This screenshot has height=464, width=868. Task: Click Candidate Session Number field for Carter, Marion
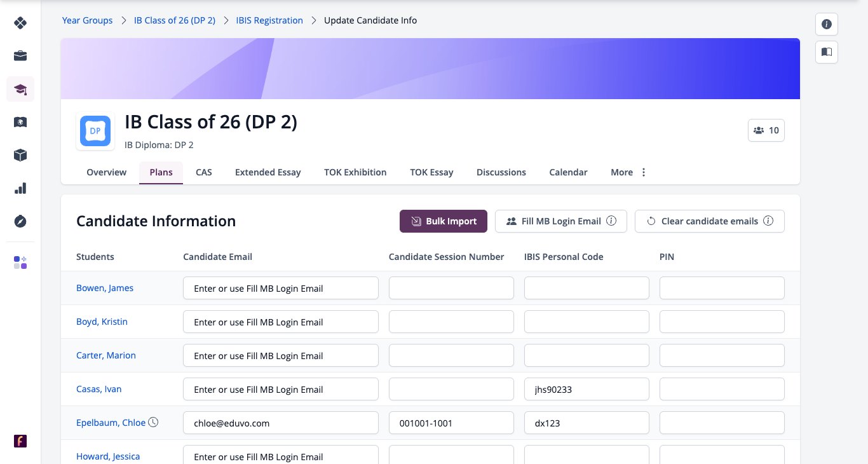[451, 355]
